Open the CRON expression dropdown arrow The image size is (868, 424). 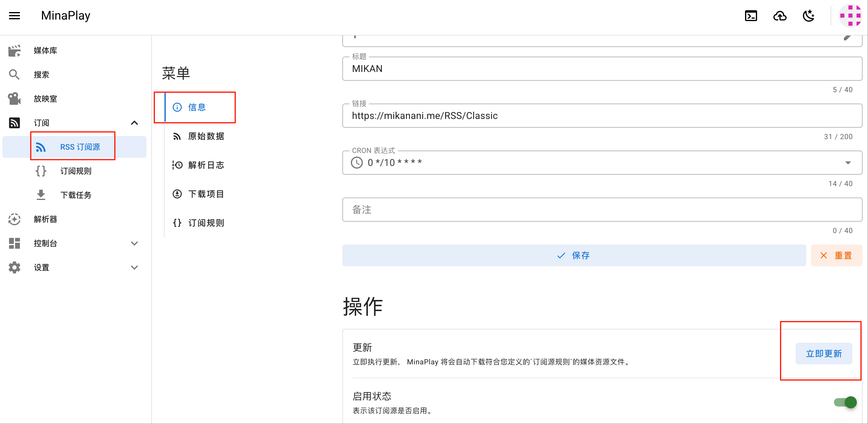[x=848, y=163]
